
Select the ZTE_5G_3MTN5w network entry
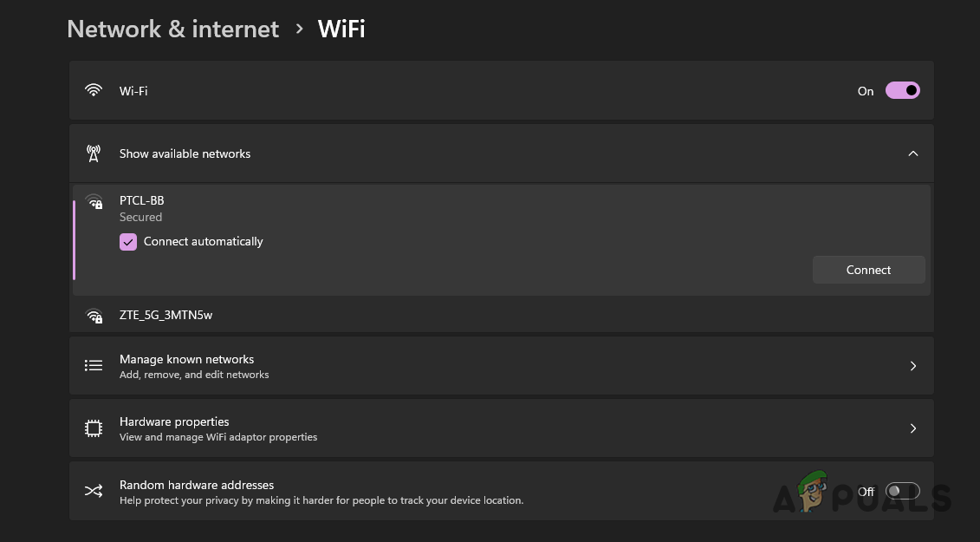click(166, 315)
